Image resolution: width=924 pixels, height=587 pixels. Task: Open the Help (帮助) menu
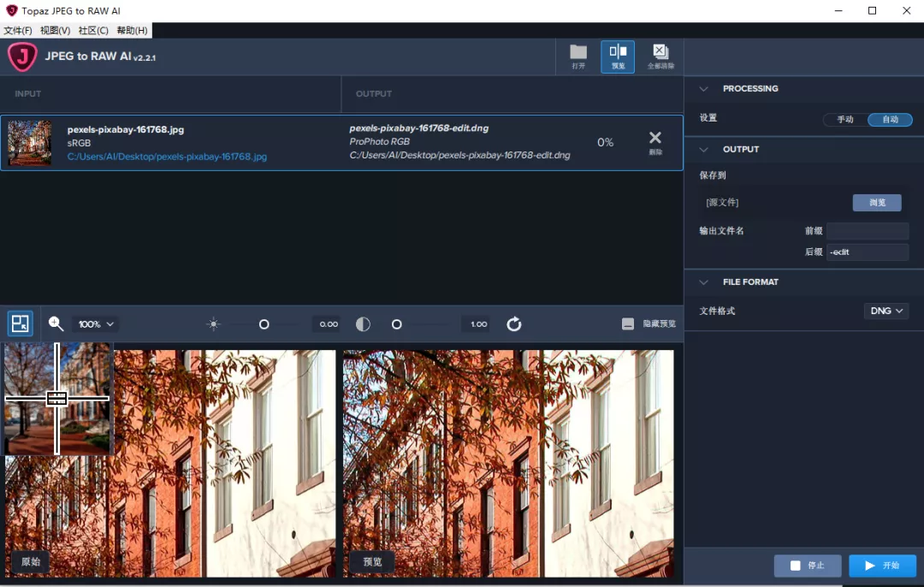click(132, 31)
